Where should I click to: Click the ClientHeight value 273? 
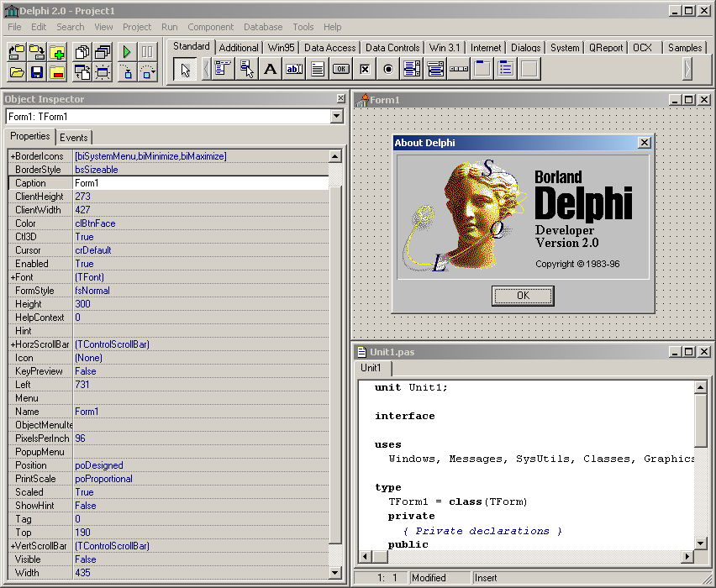click(x=82, y=197)
